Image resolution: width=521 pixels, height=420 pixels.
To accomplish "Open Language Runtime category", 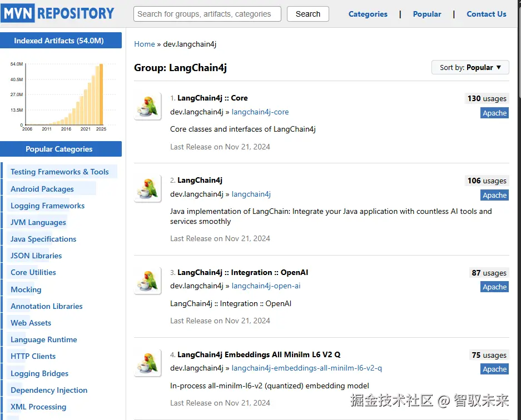I will [44, 339].
